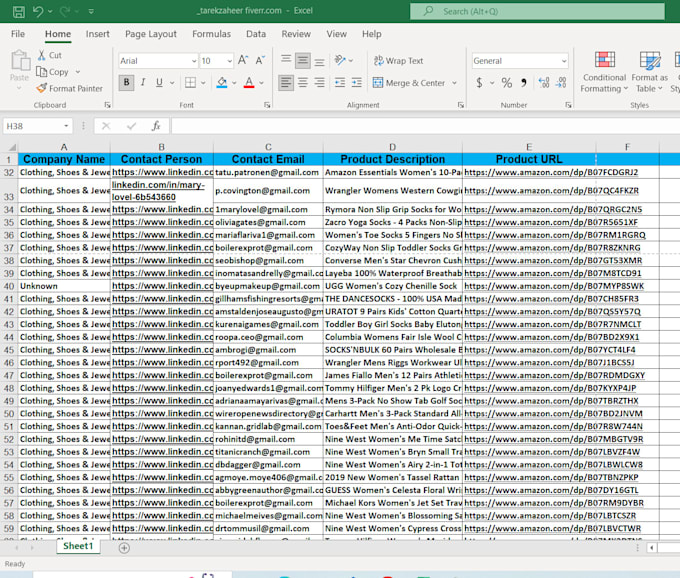Switch to the Page Layout tab
Screen dimensions: 680x578
(151, 34)
